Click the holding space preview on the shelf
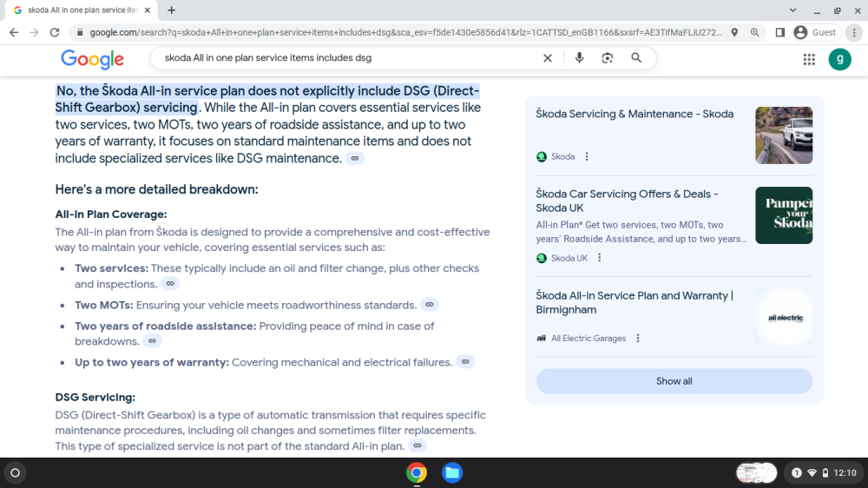The width and height of the screenshot is (868, 488). (756, 473)
